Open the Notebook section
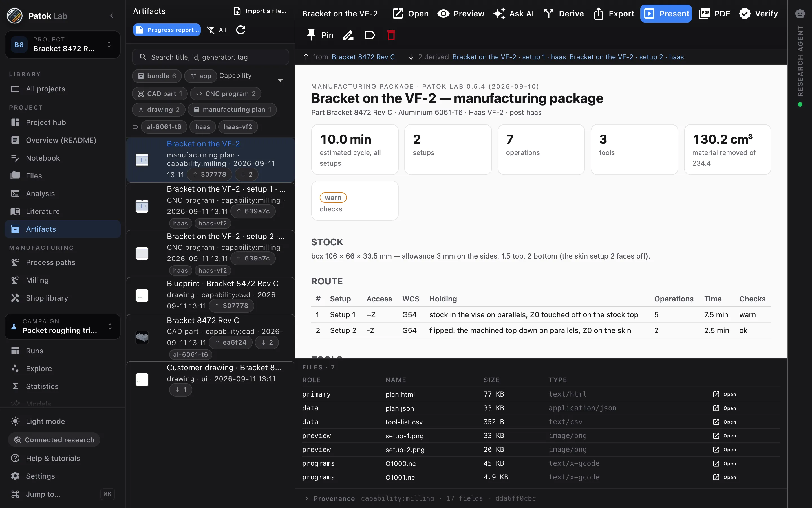The height and width of the screenshot is (508, 812). pos(62,158)
